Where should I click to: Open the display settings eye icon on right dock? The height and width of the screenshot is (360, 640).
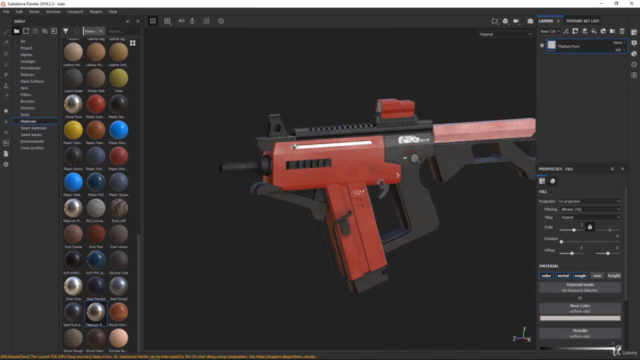(634, 42)
